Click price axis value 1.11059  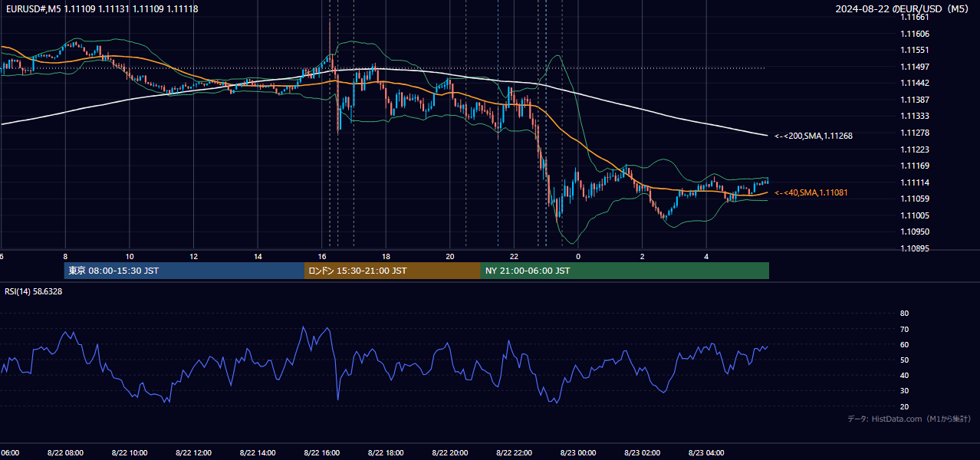coord(914,199)
